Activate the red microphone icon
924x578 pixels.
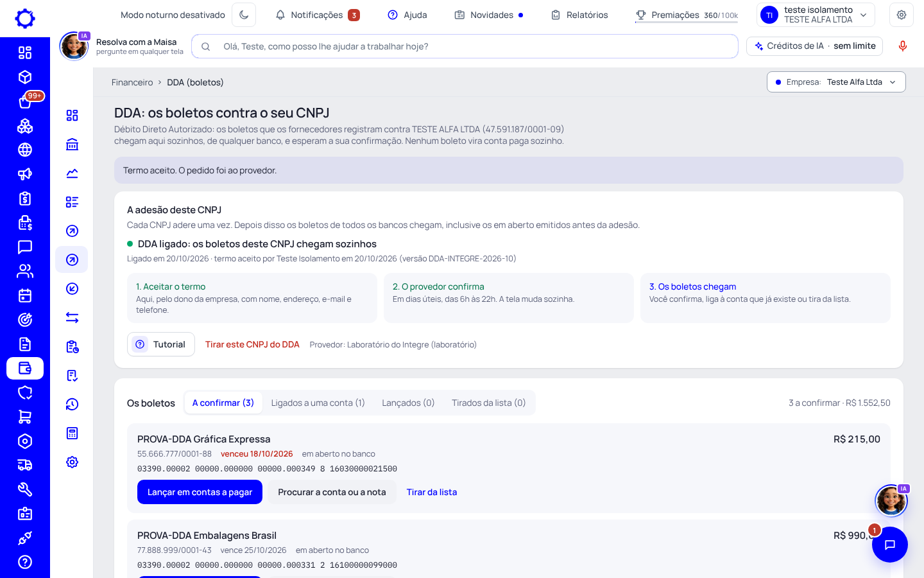tap(903, 46)
